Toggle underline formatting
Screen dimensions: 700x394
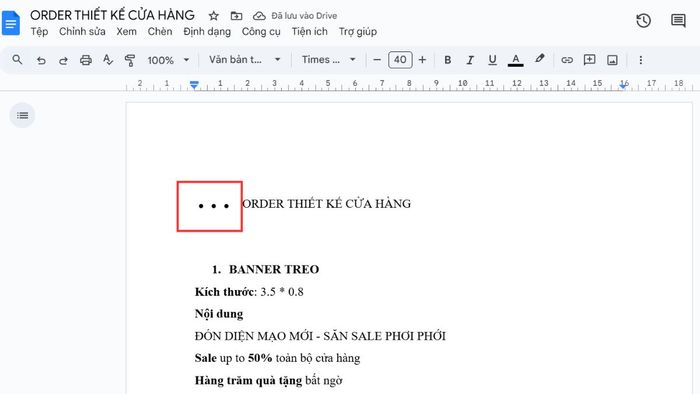pyautogui.click(x=492, y=60)
